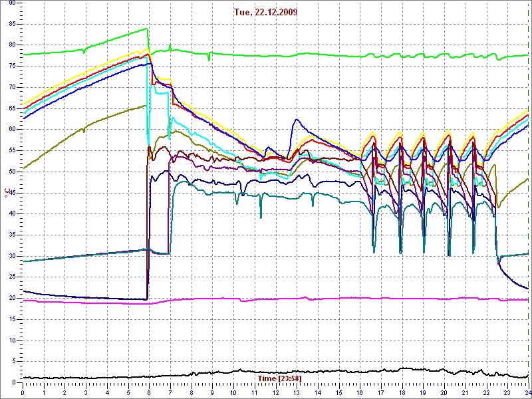Screen dimensions: 532x399
Task: Pick hour 1 on the time axis
Action: [x=44, y=392]
